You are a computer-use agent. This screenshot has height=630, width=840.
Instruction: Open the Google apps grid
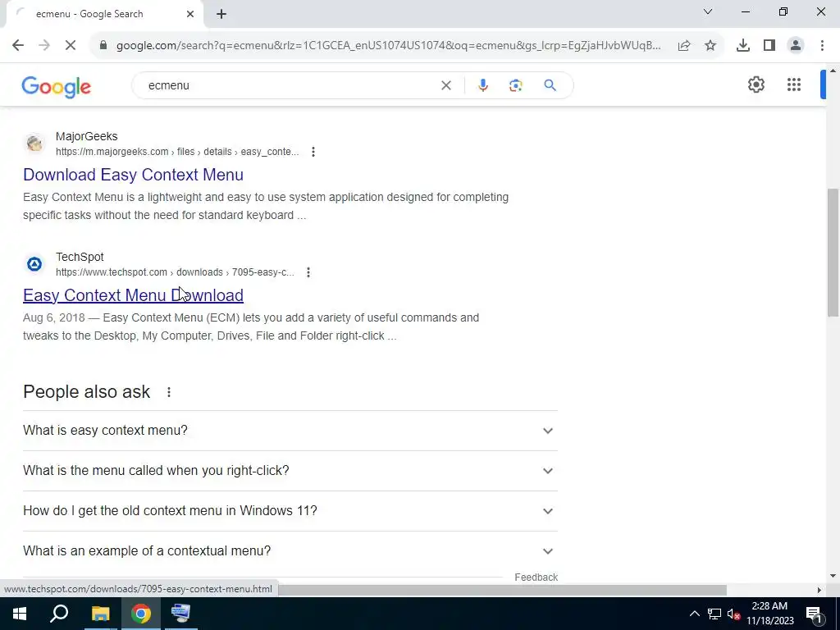794,84
